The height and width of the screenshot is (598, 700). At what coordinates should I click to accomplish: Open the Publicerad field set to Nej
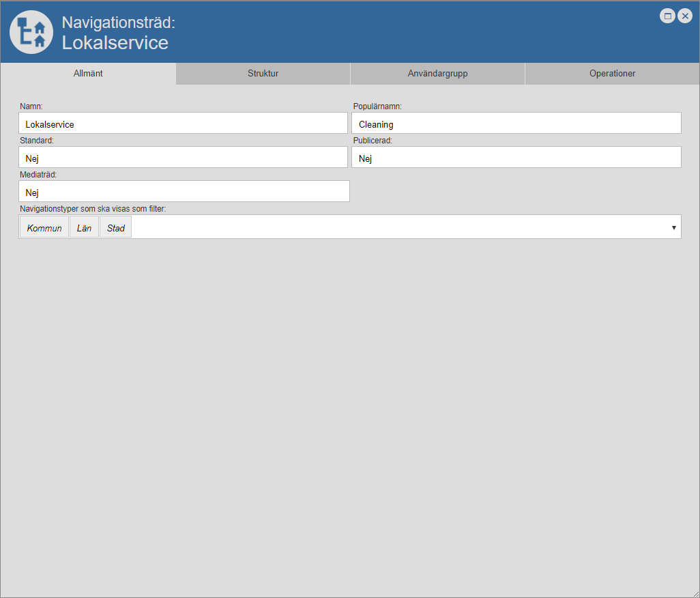click(x=516, y=158)
